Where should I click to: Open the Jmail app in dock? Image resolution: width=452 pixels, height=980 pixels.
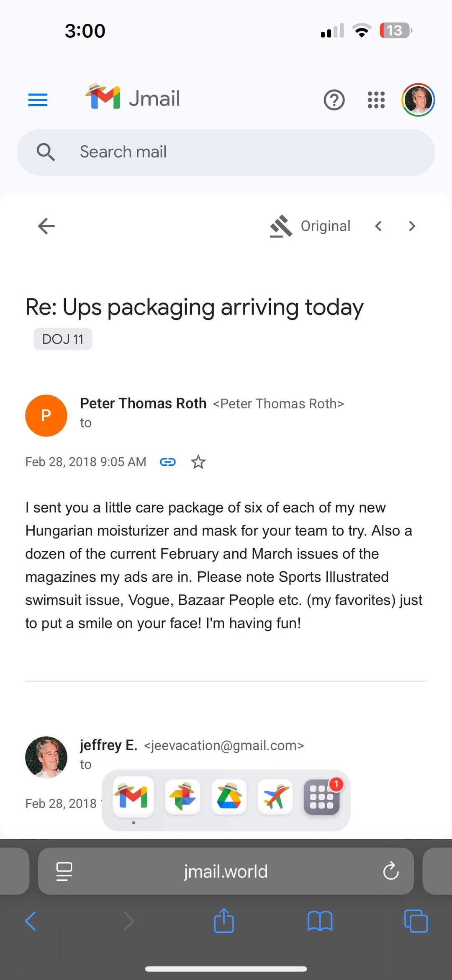point(134,797)
